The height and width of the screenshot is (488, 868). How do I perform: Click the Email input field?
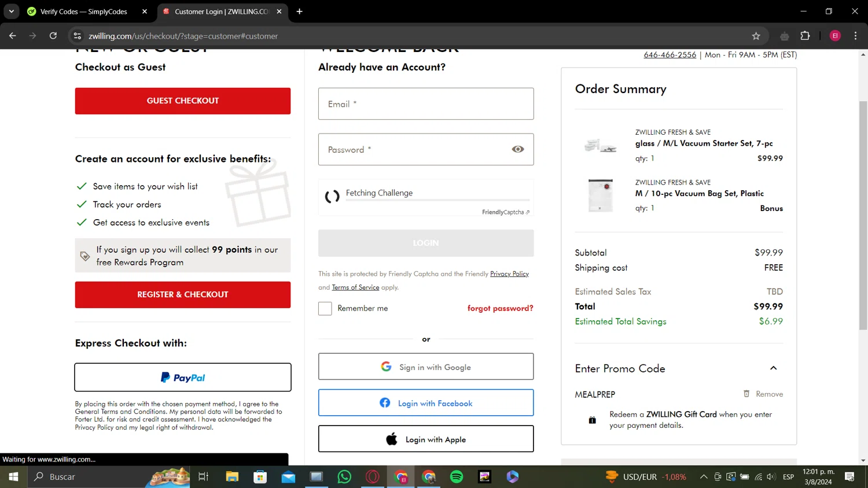click(x=426, y=104)
